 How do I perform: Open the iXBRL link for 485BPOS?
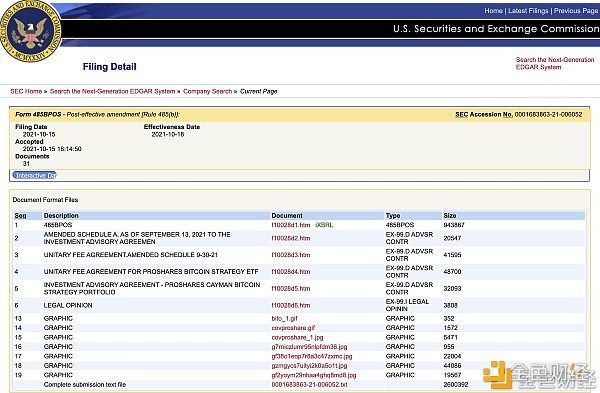click(x=324, y=225)
